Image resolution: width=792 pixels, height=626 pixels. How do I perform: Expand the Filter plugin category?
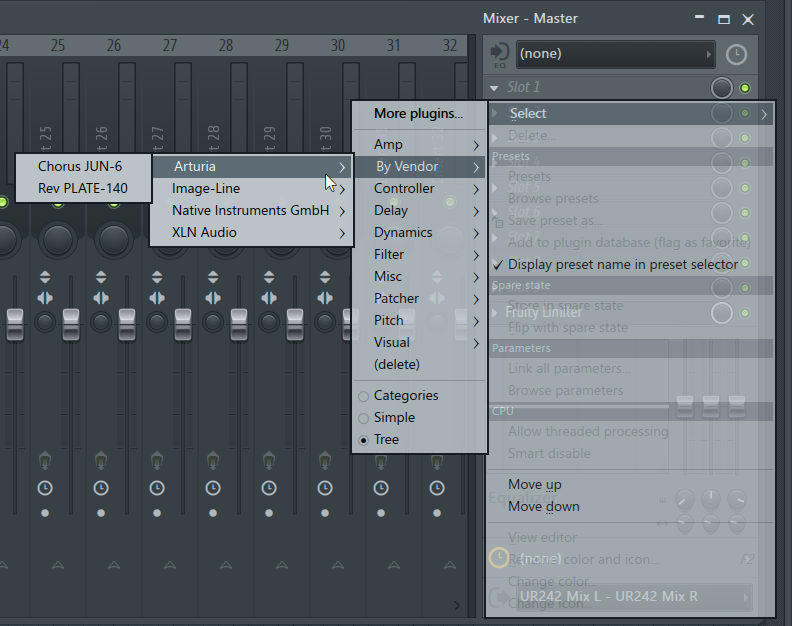click(x=419, y=255)
